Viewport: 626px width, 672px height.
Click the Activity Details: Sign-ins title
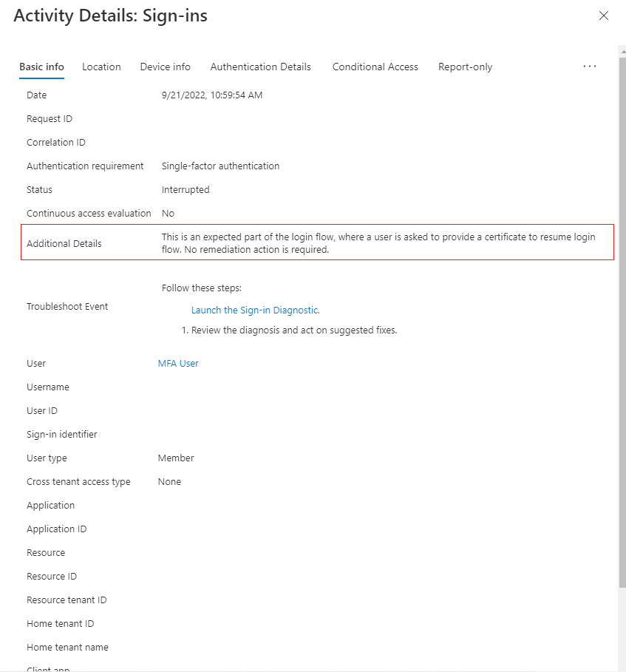109,16
